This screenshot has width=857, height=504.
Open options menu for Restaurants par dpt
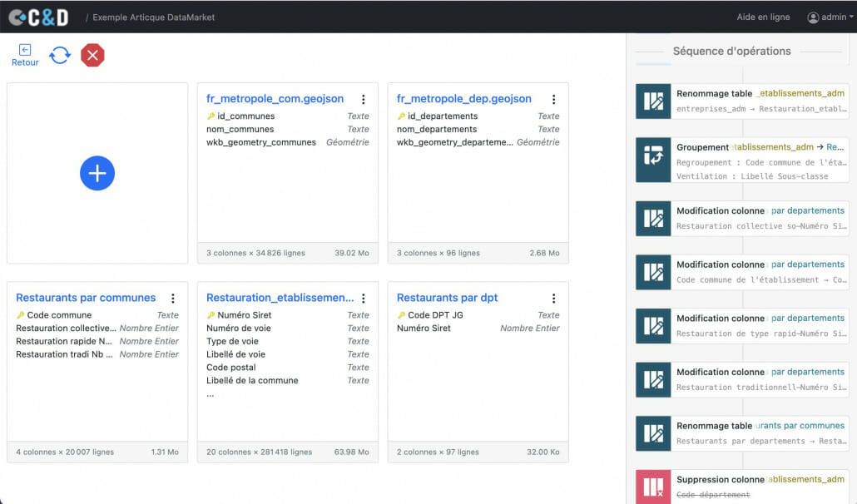coord(553,298)
